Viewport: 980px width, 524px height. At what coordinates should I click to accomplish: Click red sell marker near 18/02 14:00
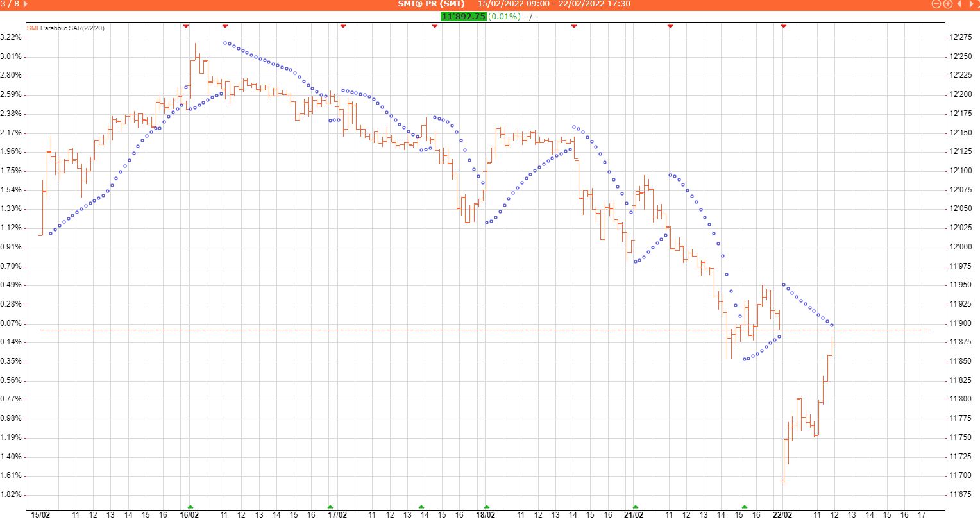tap(574, 26)
